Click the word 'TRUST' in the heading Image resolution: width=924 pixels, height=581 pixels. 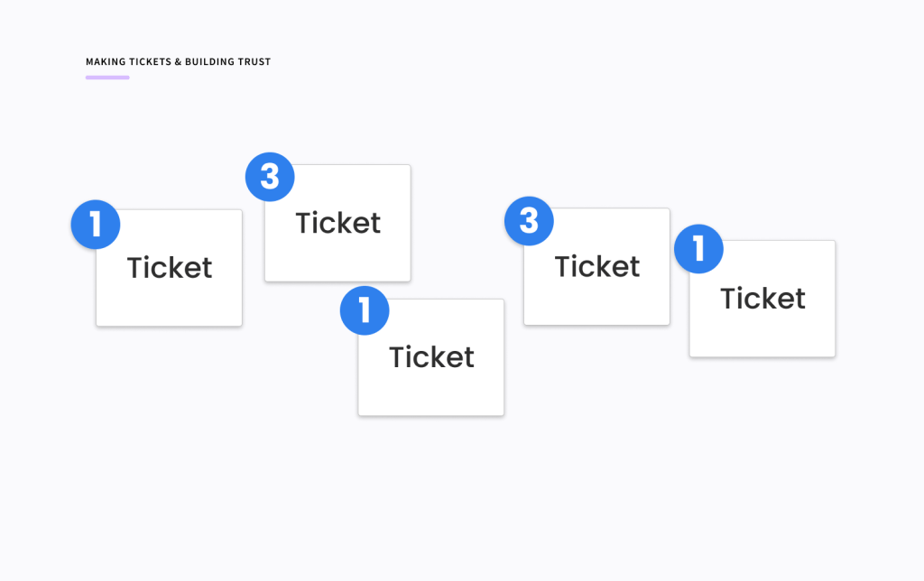point(255,62)
